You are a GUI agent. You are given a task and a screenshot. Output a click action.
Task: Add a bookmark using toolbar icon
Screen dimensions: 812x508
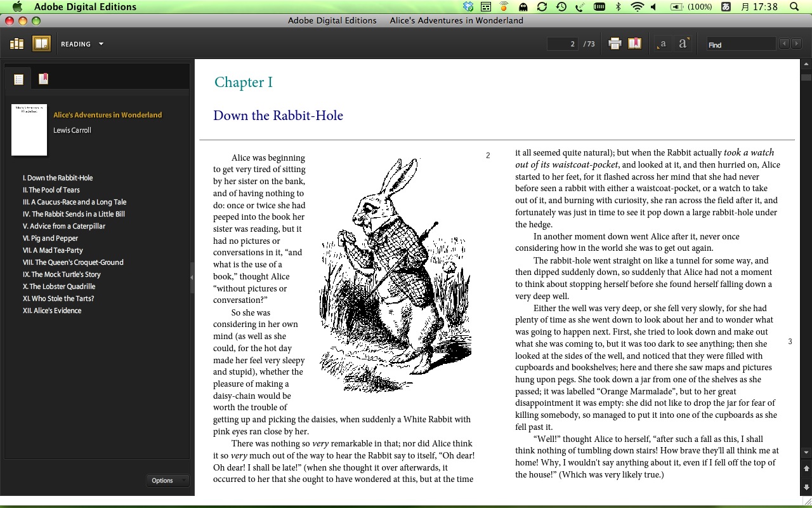click(x=634, y=44)
